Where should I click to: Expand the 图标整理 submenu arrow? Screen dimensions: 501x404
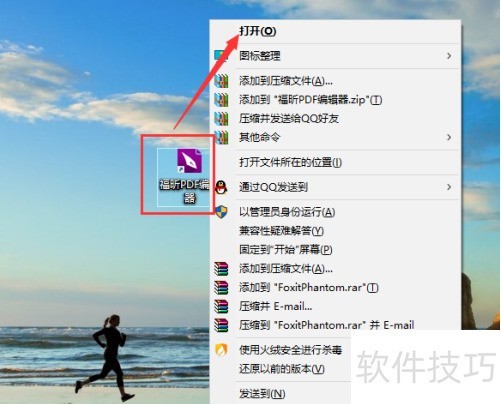(x=449, y=56)
